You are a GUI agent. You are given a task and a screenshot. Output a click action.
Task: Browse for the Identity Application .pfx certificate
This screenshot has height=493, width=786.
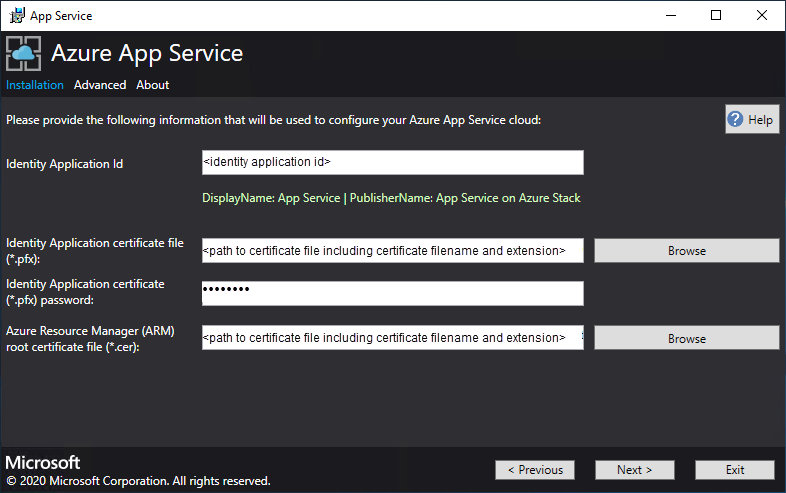686,251
